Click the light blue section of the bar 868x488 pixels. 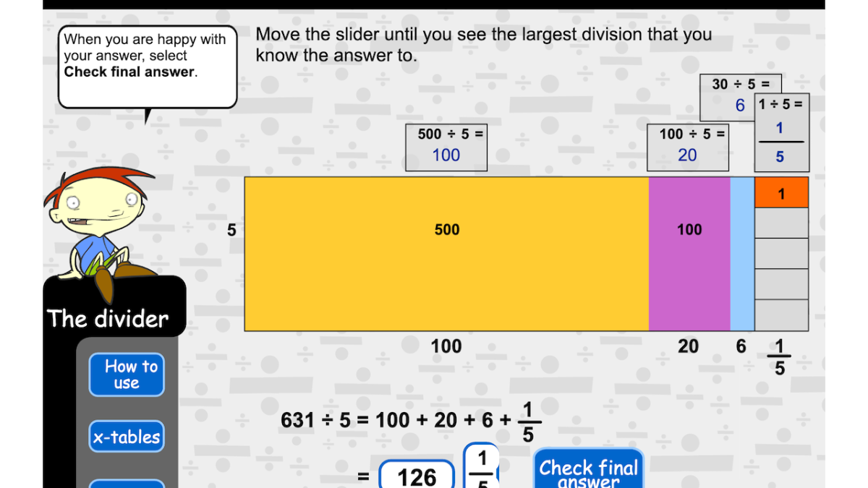tap(742, 253)
